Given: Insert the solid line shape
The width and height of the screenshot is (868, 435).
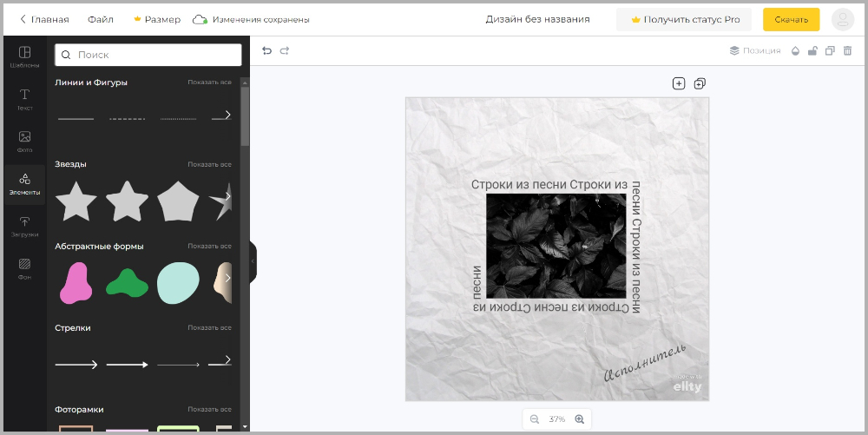Looking at the screenshot, I should coord(76,118).
